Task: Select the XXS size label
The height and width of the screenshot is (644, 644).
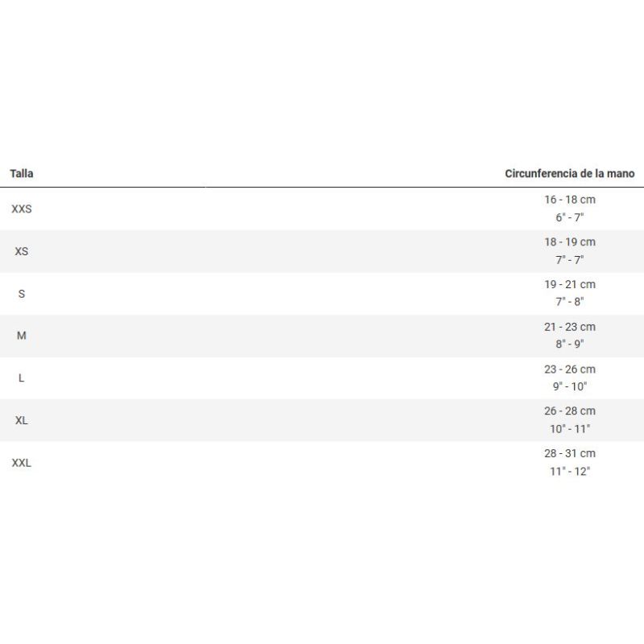Action: coord(22,209)
